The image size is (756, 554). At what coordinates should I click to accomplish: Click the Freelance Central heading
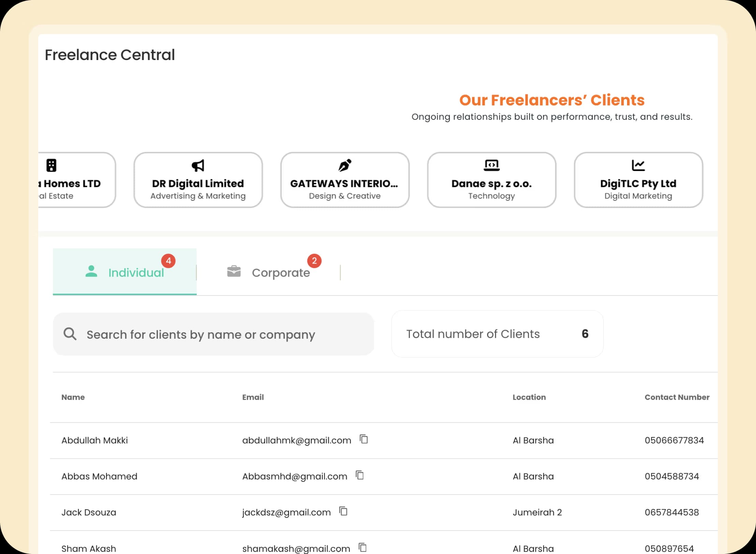[110, 55]
